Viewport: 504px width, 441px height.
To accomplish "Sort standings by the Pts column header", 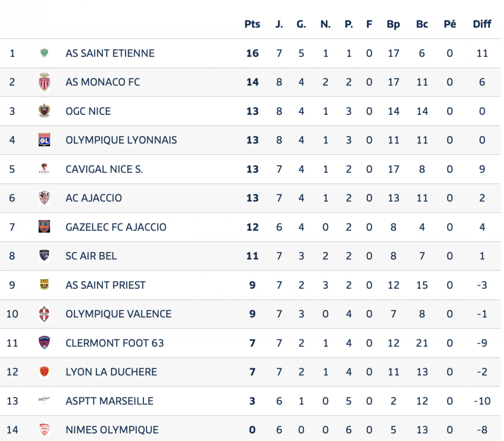I will pyautogui.click(x=252, y=24).
